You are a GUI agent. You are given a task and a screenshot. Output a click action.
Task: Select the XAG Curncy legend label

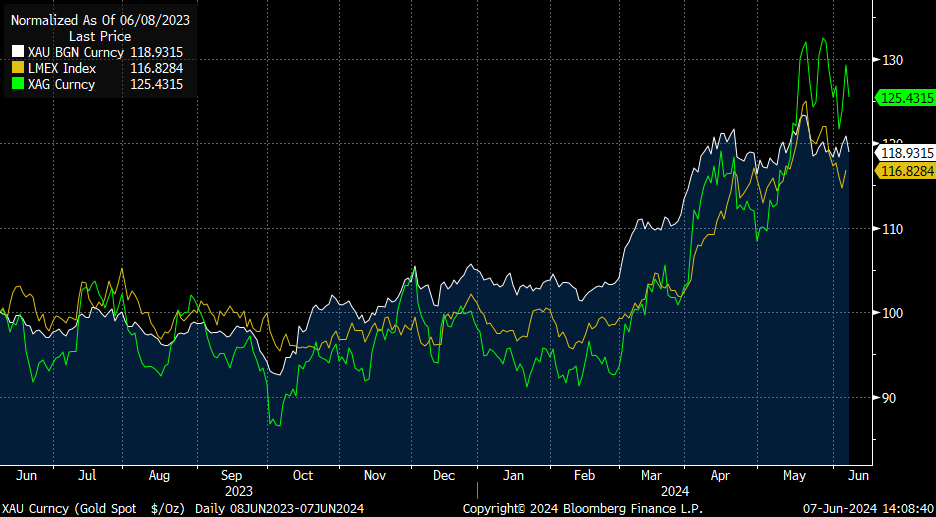62,84
